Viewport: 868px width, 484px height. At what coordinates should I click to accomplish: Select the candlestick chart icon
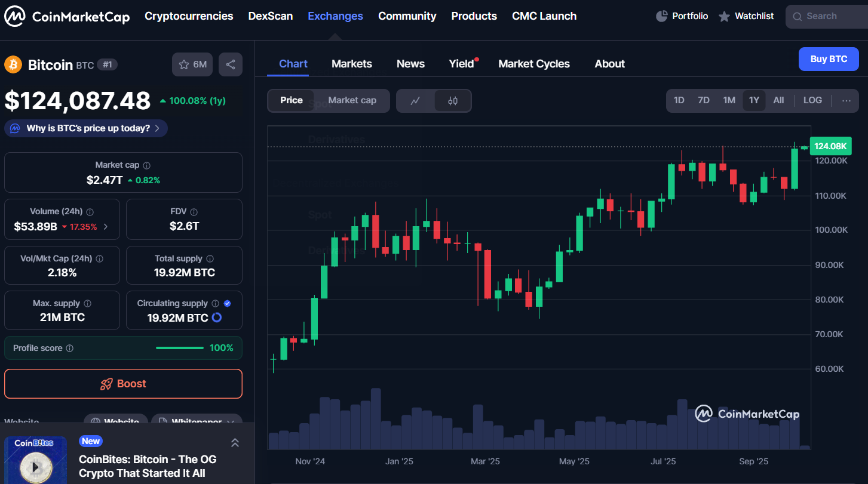click(x=452, y=100)
